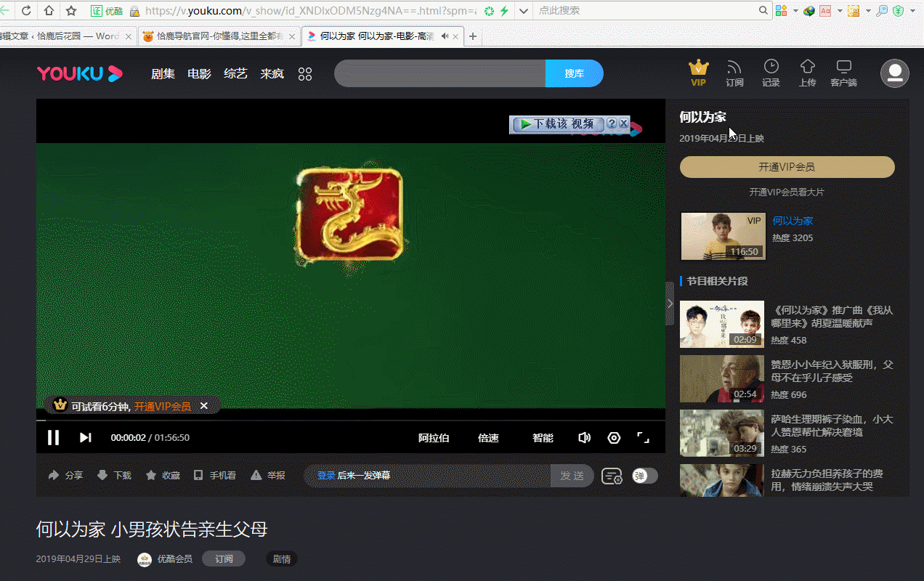Image resolution: width=924 pixels, height=581 pixels.
Task: Dismiss the 6-minute trial notice
Action: [x=204, y=406]
